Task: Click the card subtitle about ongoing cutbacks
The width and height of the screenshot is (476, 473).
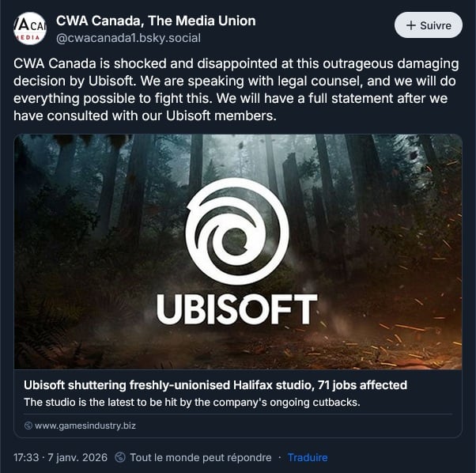Action: click(x=193, y=402)
